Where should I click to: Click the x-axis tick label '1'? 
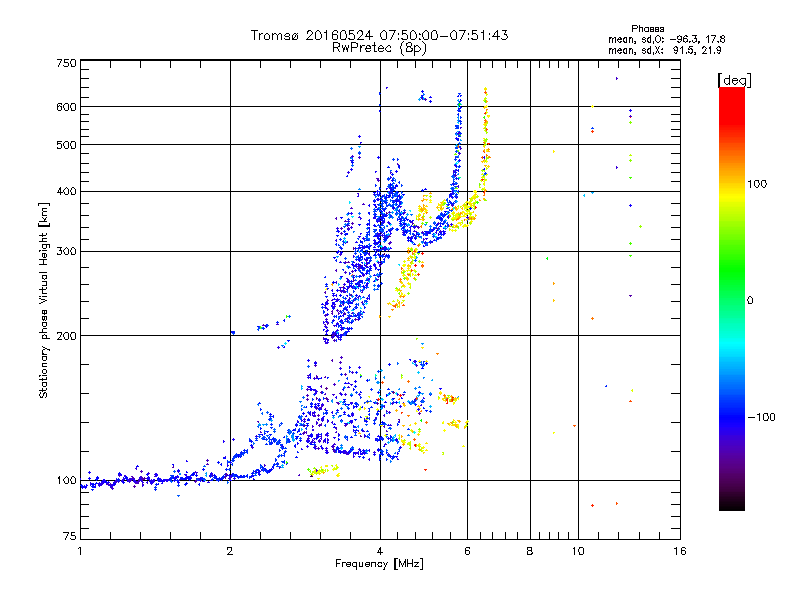tap(80, 551)
